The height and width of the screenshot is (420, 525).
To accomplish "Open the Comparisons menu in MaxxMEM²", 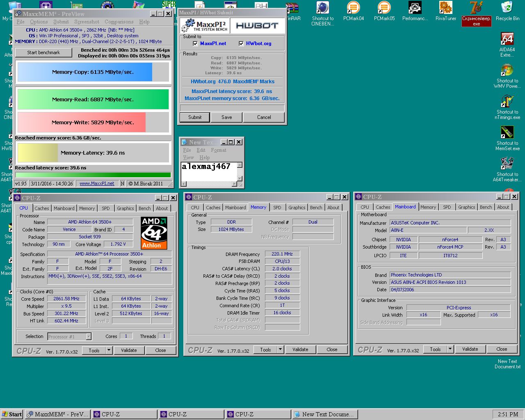I will click(119, 22).
